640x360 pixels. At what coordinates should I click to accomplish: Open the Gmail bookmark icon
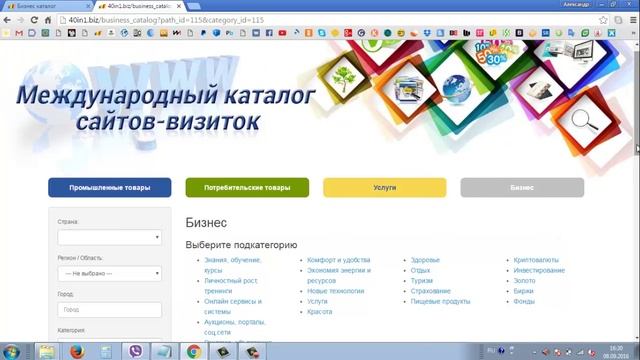[x=19, y=33]
